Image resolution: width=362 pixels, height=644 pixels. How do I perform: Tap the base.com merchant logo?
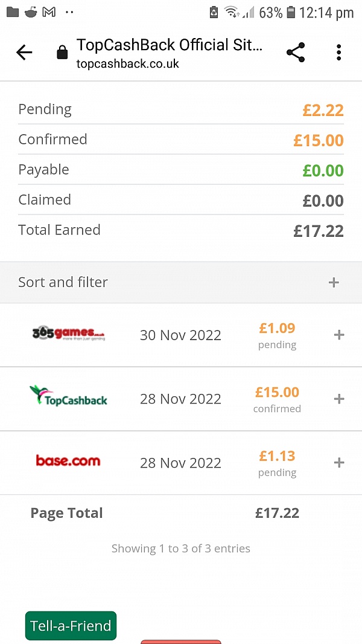coord(68,461)
